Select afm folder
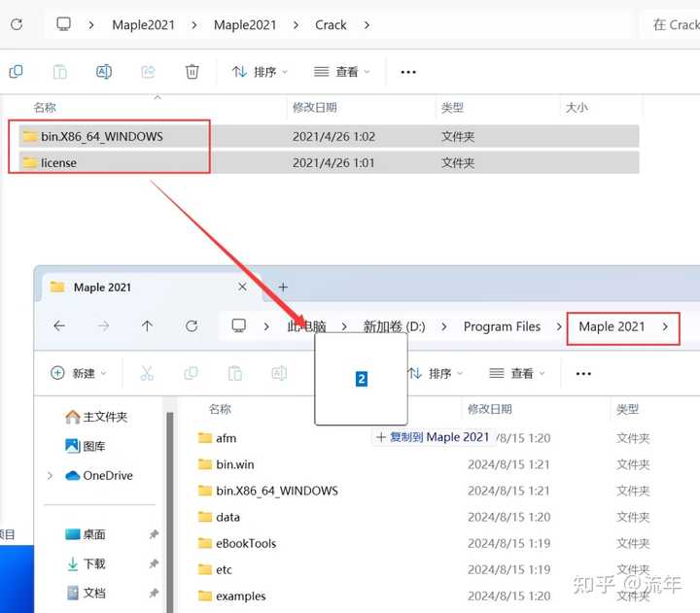700x613 pixels. pos(218,438)
